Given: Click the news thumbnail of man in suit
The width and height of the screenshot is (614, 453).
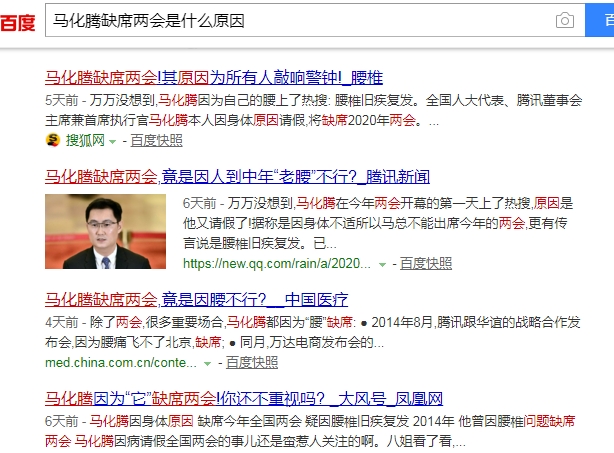Looking at the screenshot, I should [x=111, y=231].
